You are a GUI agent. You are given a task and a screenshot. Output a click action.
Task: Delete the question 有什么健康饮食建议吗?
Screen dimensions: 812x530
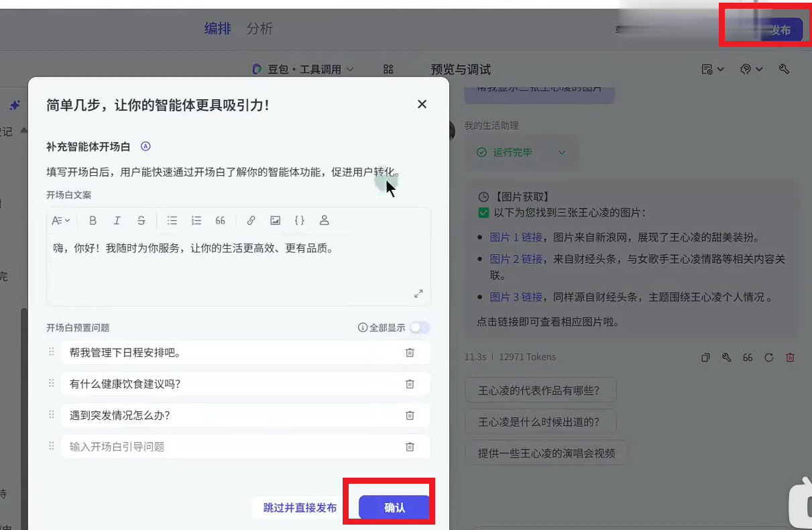point(410,384)
